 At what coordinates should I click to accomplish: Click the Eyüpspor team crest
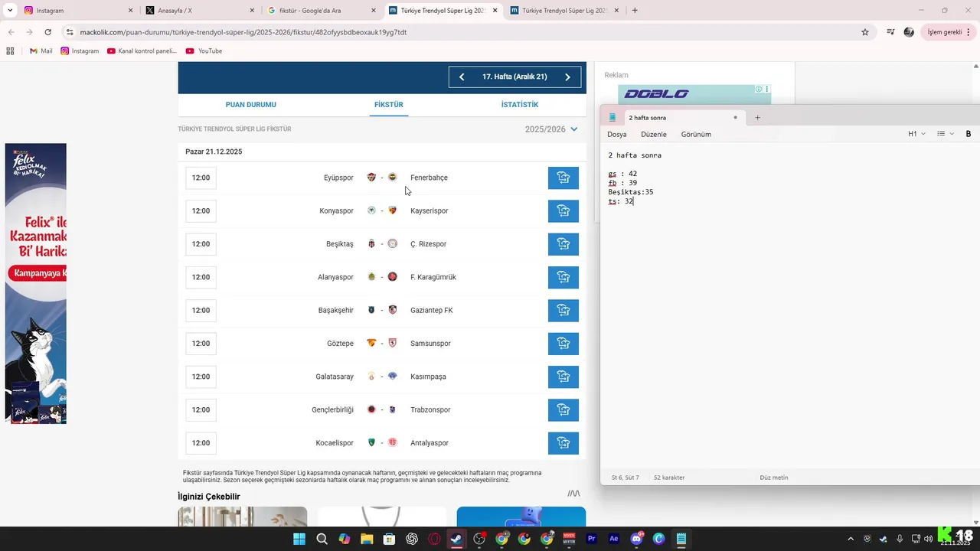371,178
